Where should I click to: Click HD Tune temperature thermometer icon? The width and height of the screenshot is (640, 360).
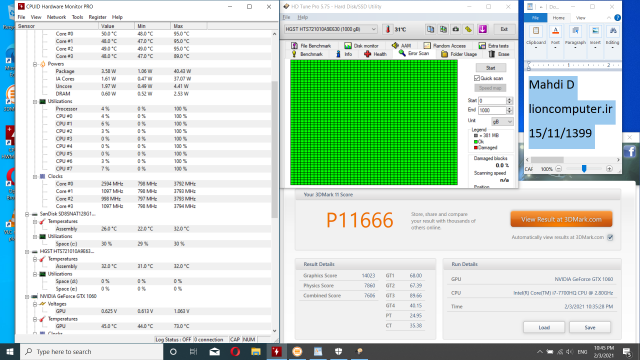[388, 29]
